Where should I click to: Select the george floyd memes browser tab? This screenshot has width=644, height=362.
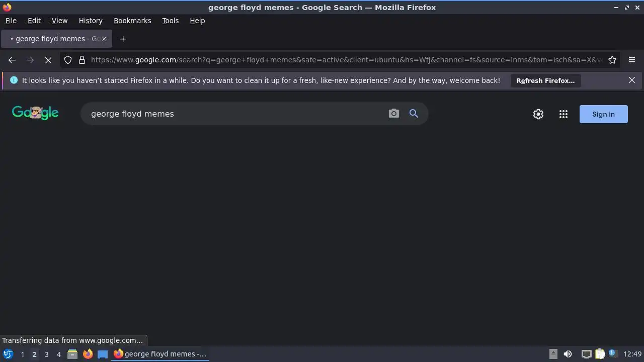[x=57, y=39]
